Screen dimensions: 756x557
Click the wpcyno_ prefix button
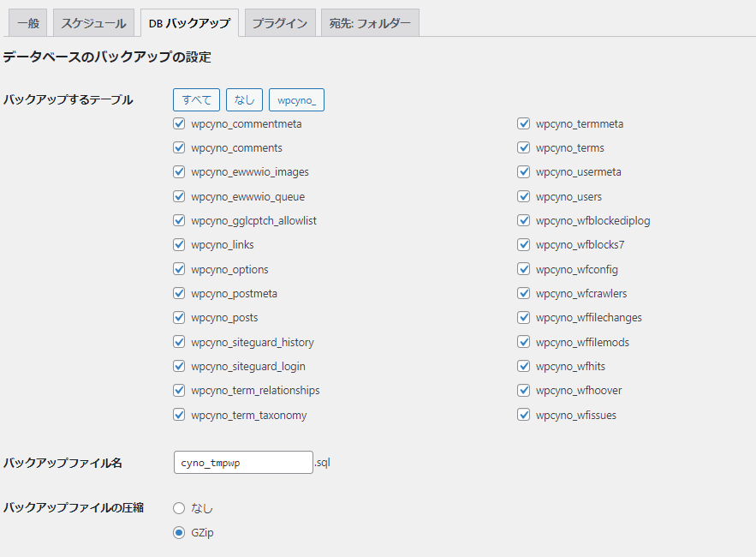tap(296, 100)
